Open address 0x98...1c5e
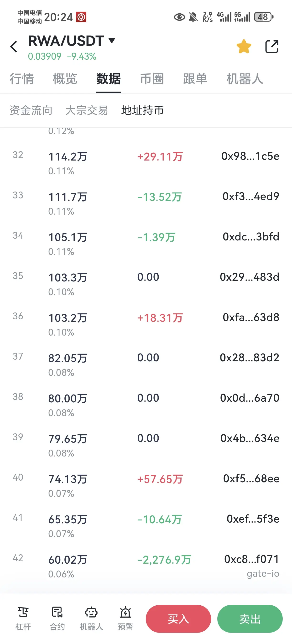Image resolution: width=292 pixels, height=644 pixels. pos(250,156)
